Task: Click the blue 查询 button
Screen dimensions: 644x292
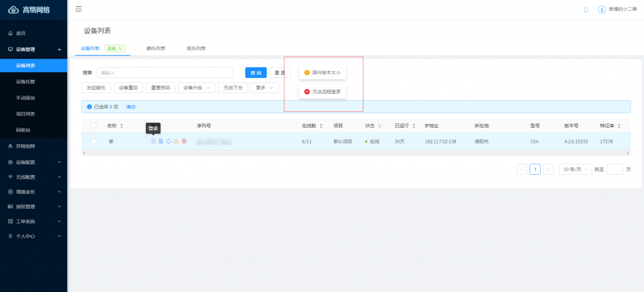Action: click(x=256, y=73)
